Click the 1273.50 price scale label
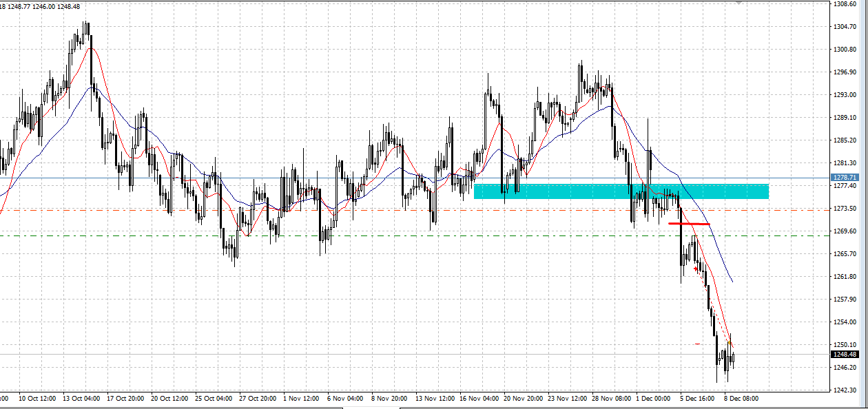 (x=845, y=208)
